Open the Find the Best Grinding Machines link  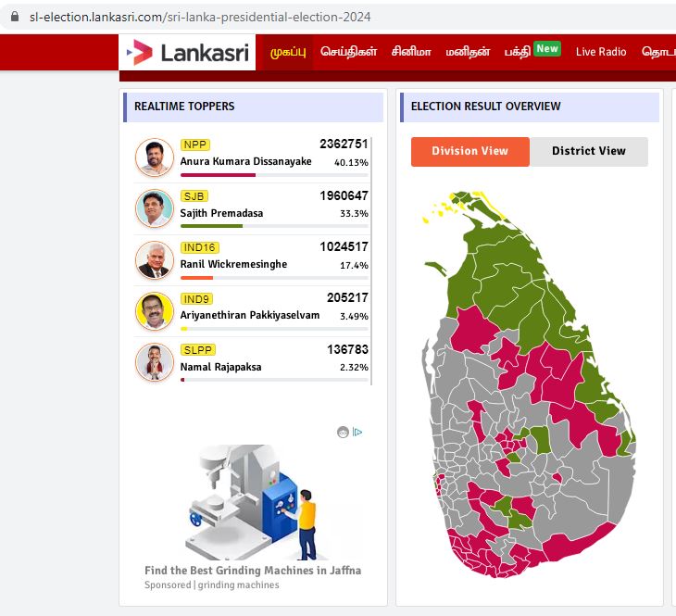(253, 571)
